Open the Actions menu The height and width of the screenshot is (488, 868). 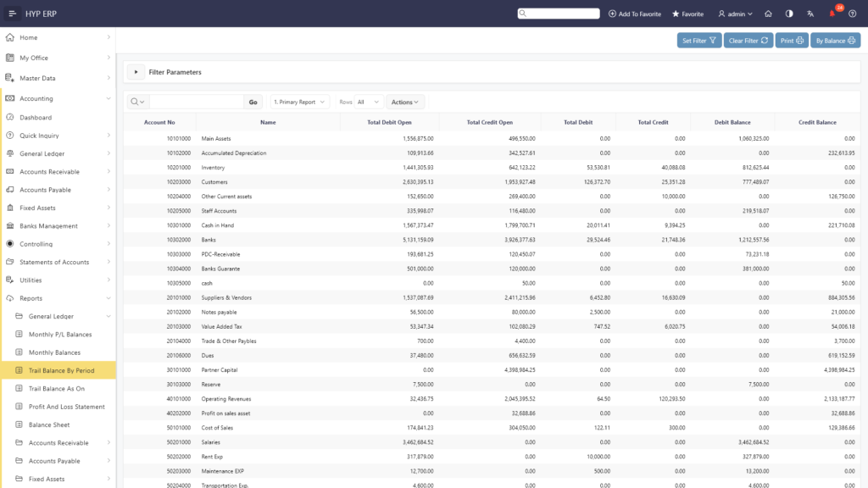coord(404,102)
